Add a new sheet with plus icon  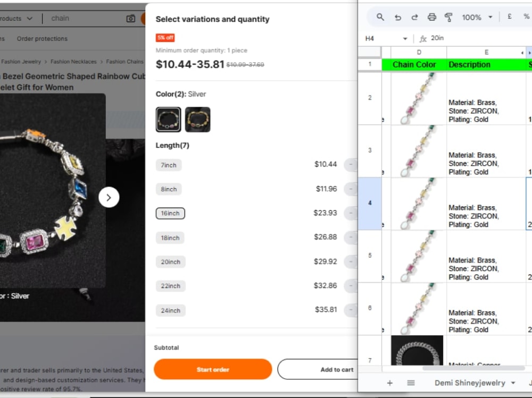(390, 383)
